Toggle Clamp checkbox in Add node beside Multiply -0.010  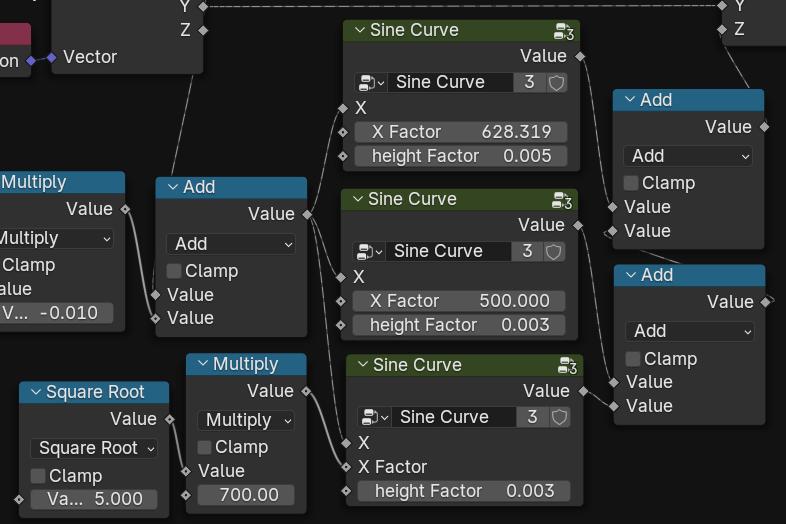(174, 271)
